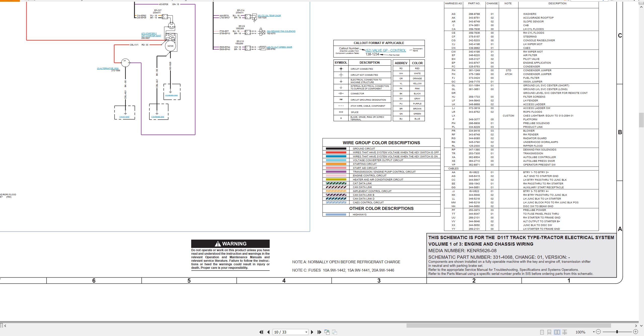
Task: Open the zoom level dropdown arrow
Action: pyautogui.click(x=594, y=332)
